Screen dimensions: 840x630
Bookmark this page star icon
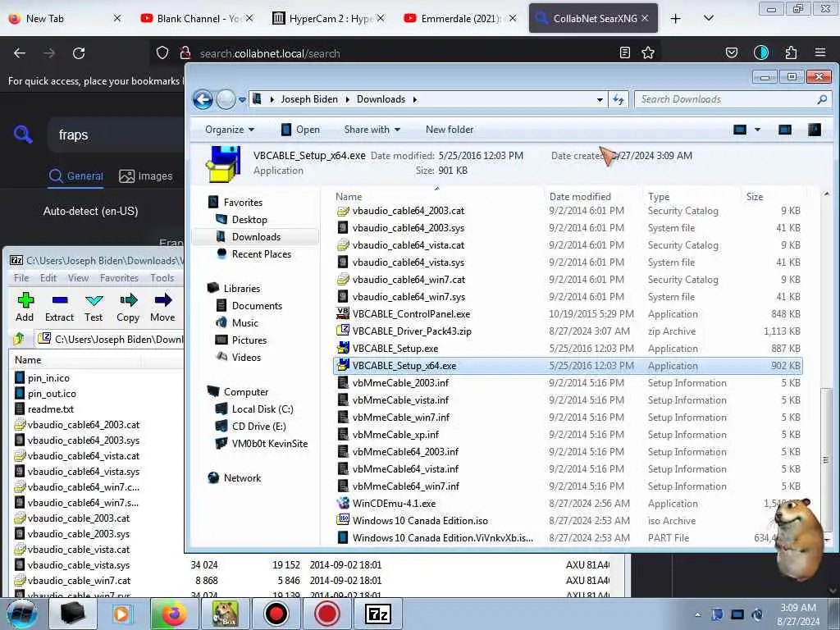click(648, 52)
